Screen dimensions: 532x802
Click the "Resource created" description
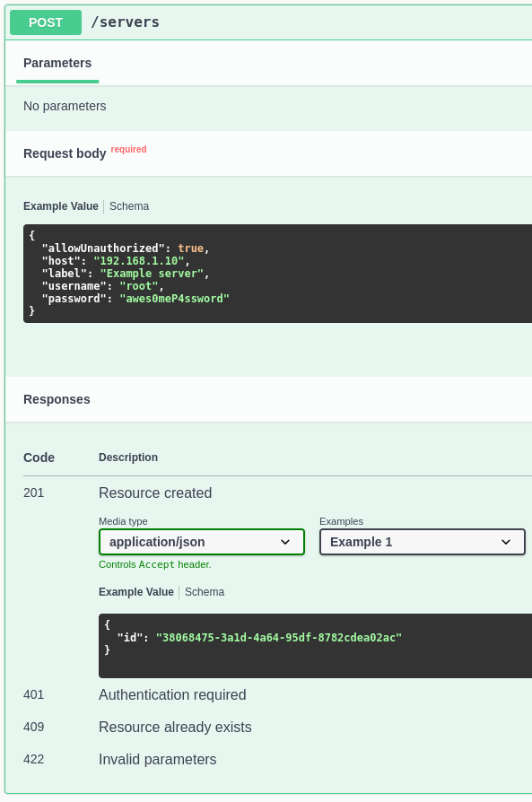(x=155, y=493)
